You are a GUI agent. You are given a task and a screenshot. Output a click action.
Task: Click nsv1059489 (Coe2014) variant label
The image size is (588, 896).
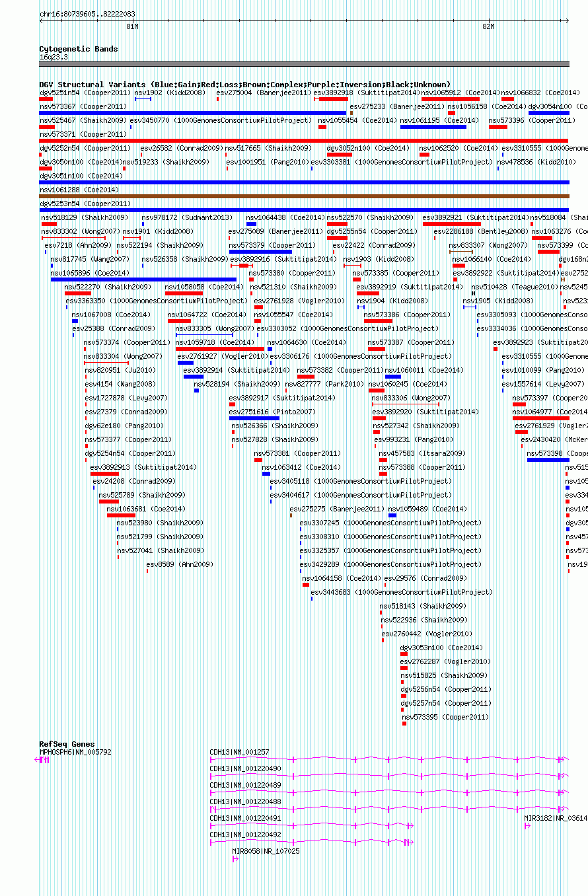coord(427,509)
